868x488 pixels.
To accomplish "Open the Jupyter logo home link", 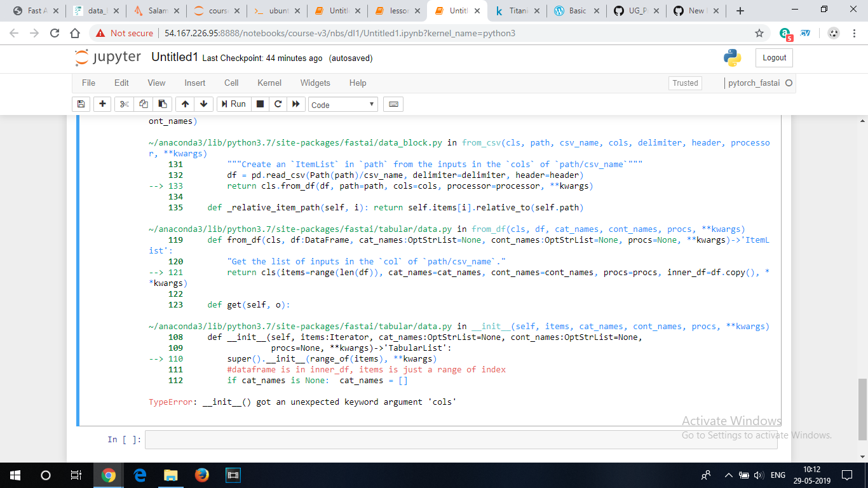I will (x=108, y=57).
